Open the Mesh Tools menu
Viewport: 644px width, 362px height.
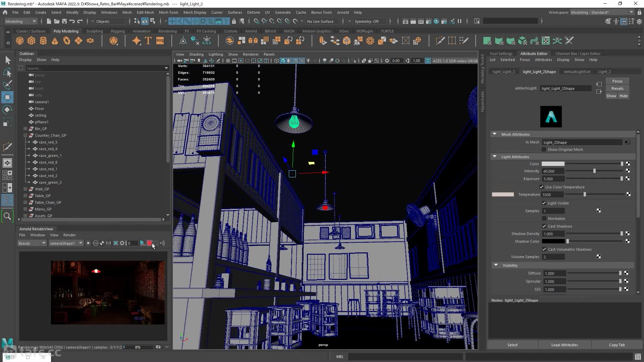(x=168, y=12)
